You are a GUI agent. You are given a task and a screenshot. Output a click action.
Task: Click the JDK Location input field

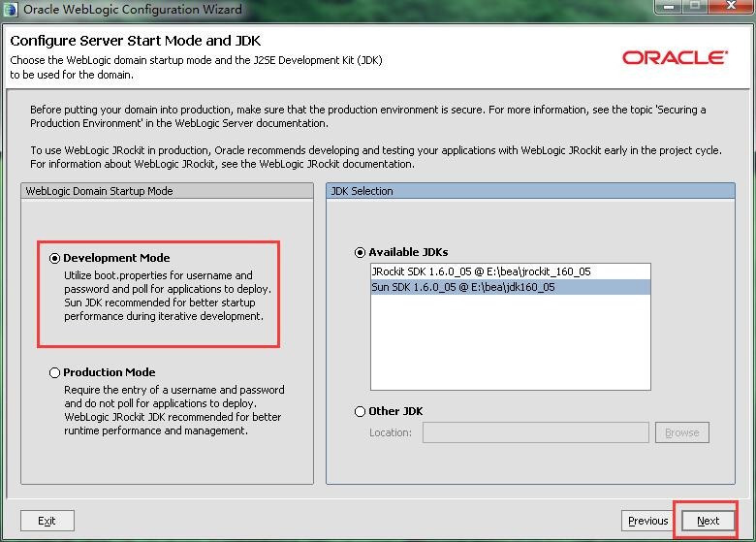[x=536, y=432]
